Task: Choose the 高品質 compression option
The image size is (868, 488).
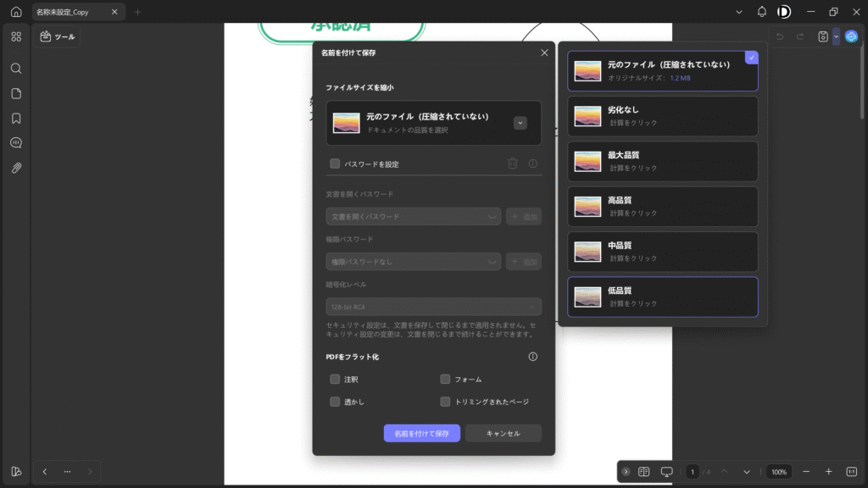Action: coord(662,206)
